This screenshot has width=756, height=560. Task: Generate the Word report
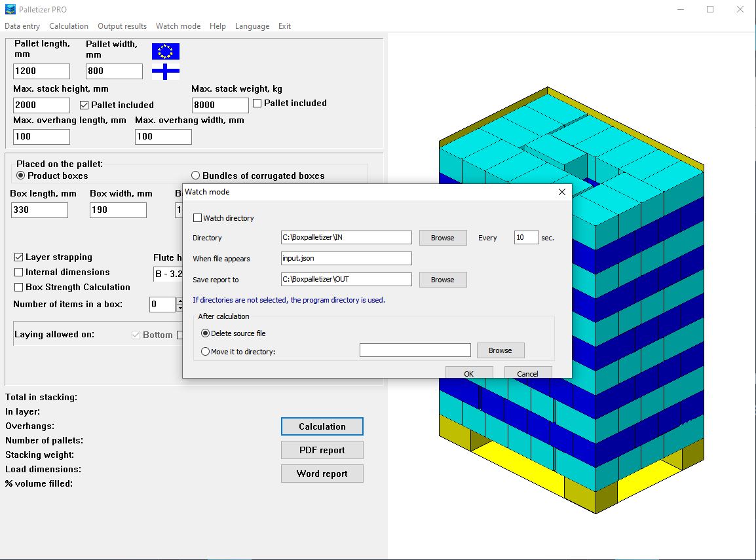pos(322,474)
